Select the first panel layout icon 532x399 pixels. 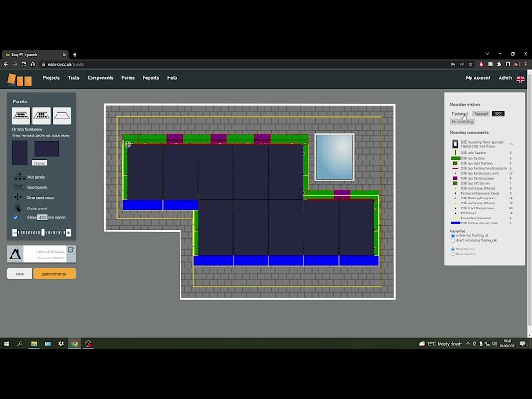pos(21,116)
